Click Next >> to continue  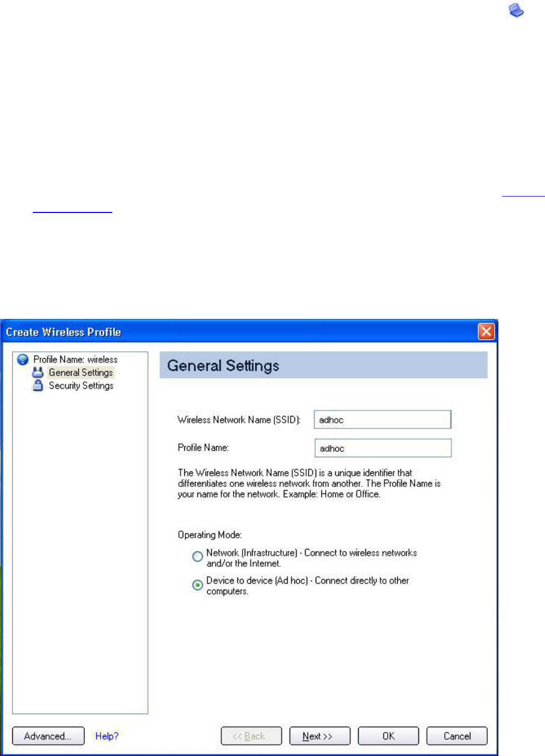coord(319,736)
